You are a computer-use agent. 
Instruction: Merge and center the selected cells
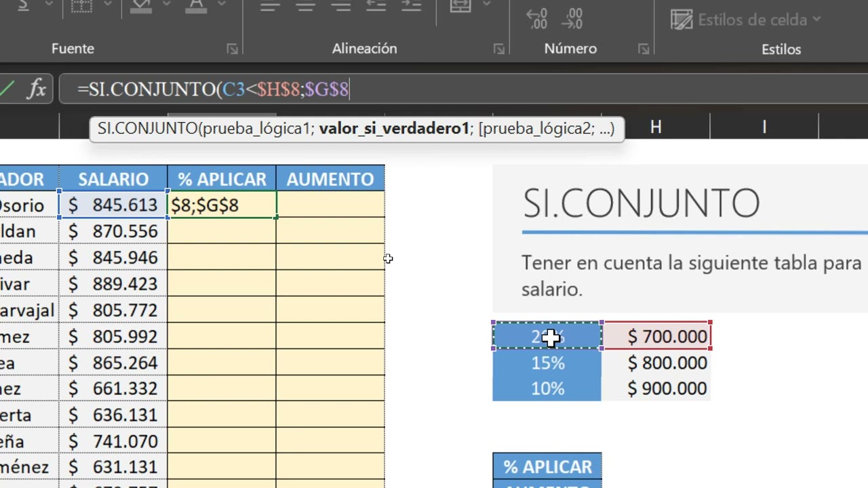coord(460,5)
